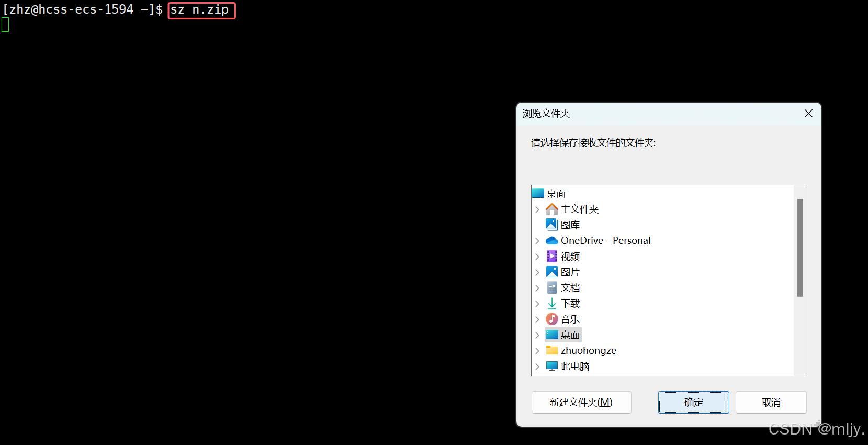868x445 pixels.
Task: Click the zhuohongze yellow folder icon
Action: pos(552,350)
